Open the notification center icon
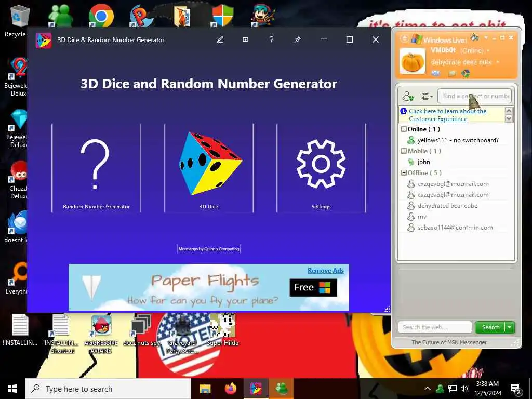Screen dimensions: 532x399 [516, 389]
